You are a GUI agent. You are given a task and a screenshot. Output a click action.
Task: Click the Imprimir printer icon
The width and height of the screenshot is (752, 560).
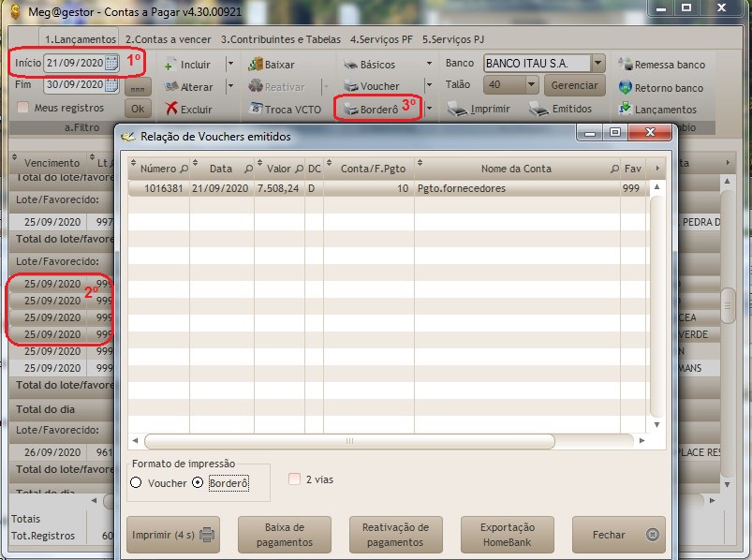pyautogui.click(x=457, y=109)
